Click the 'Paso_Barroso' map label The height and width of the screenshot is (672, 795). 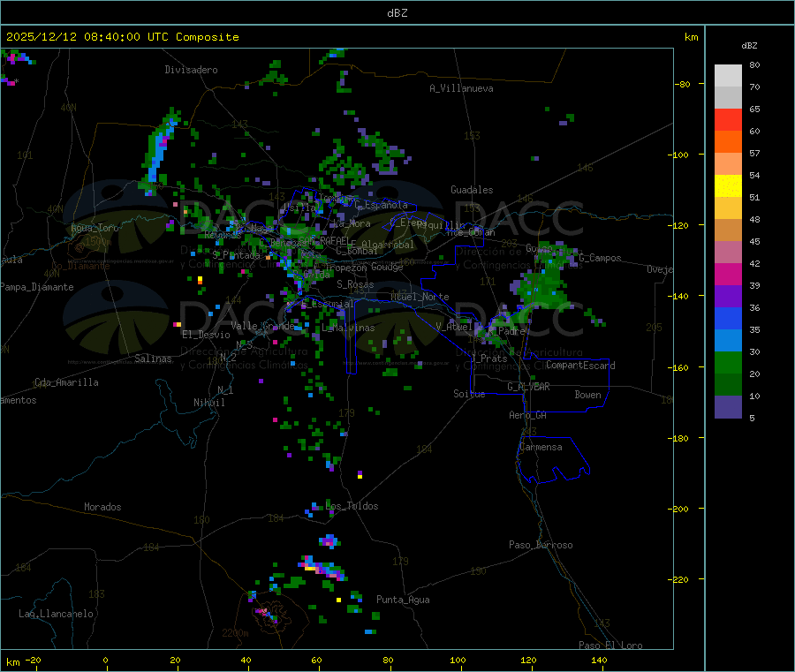pos(541,545)
